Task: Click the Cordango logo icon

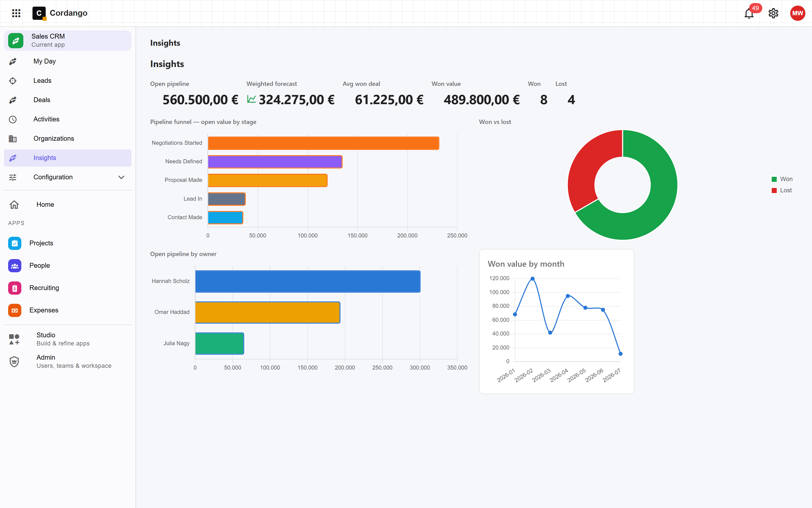Action: pyautogui.click(x=39, y=13)
